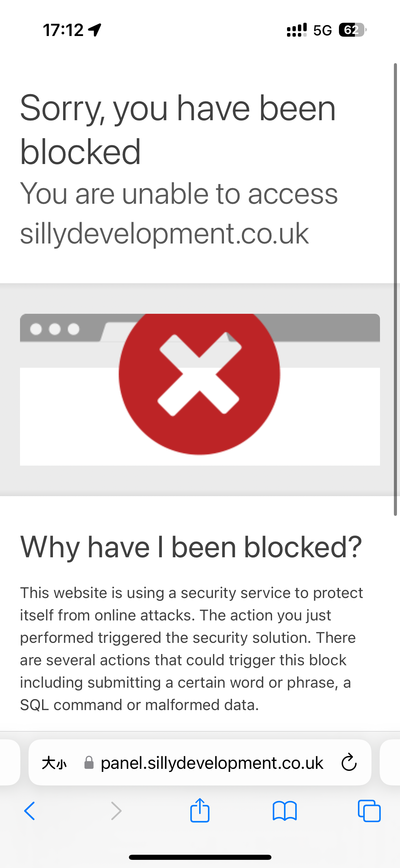The height and width of the screenshot is (868, 400).
Task: Tap the padlock icon in address bar
Action: pyautogui.click(x=89, y=762)
